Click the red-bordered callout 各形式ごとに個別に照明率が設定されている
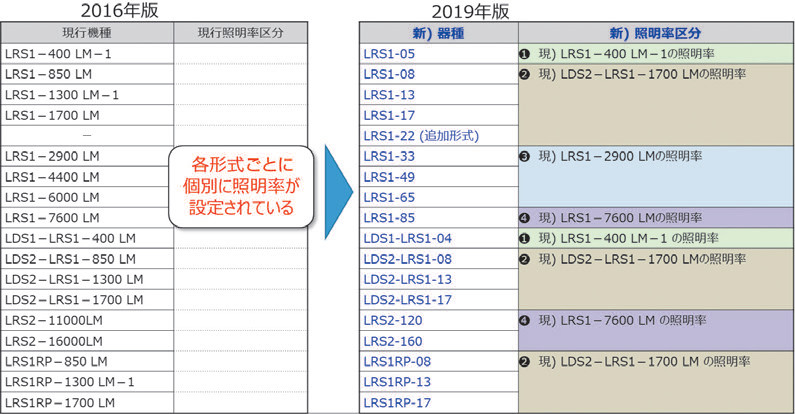Screen dimensions: 795x414 (244, 183)
